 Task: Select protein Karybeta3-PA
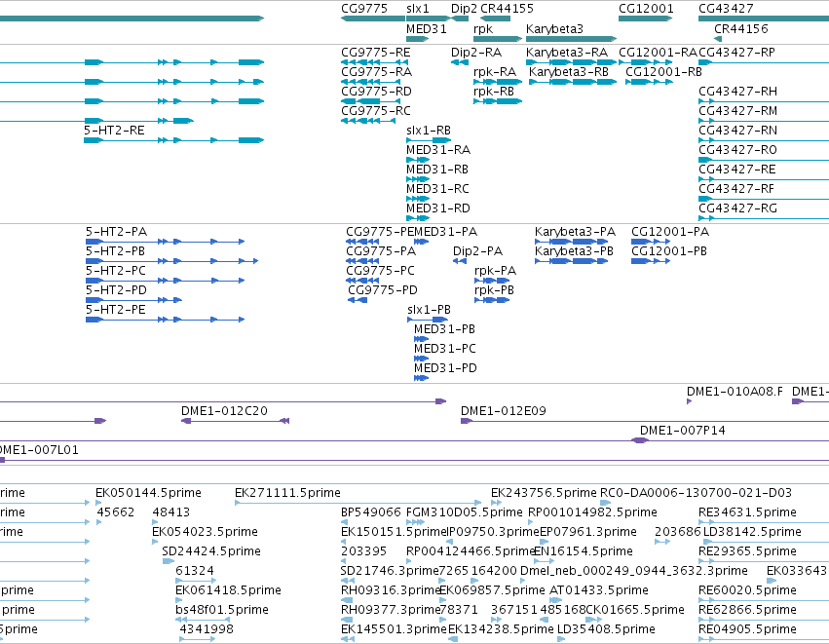(575, 232)
